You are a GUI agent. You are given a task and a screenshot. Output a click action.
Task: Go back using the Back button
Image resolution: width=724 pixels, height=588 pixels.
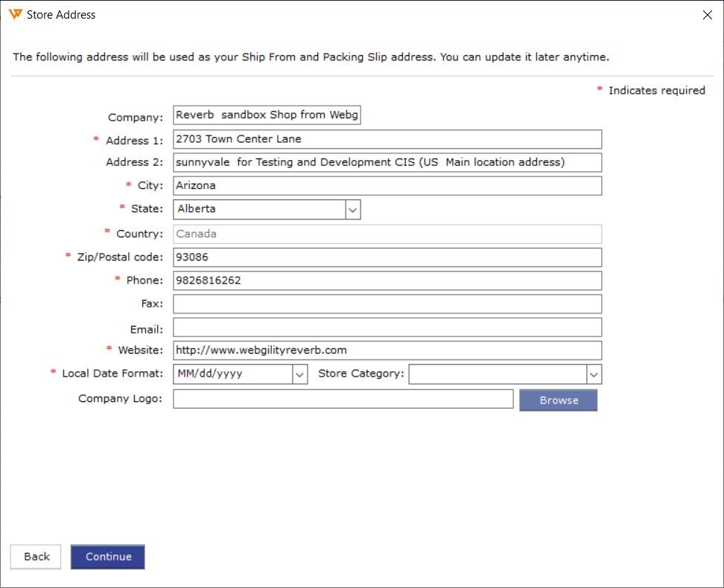tap(36, 557)
